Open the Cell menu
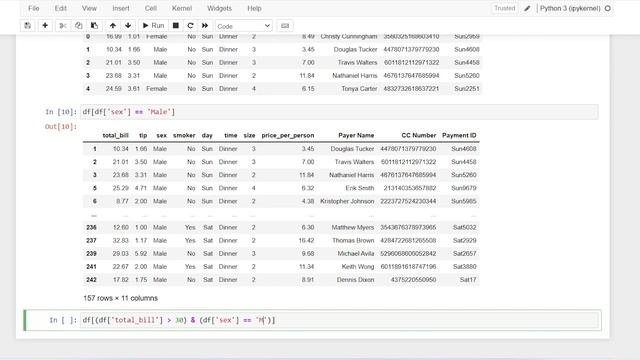This screenshot has width=640, height=360. 151,8
